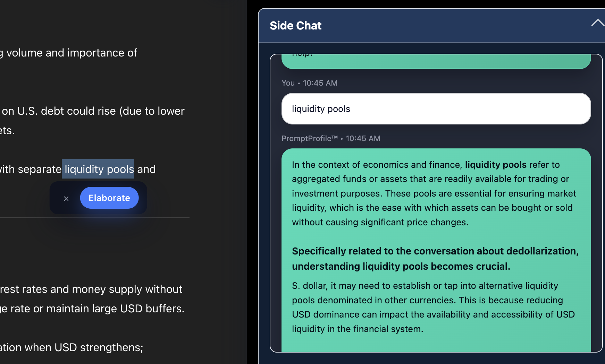This screenshot has height=364, width=605.
Task: Click the blue Elaborate button
Action: [x=109, y=198]
